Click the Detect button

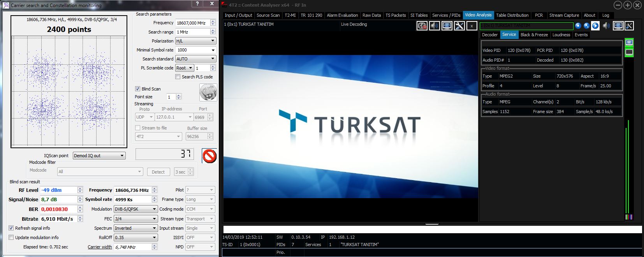coord(158,172)
